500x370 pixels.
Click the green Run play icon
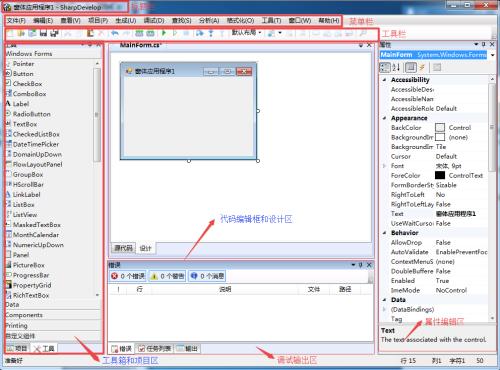pos(164,33)
